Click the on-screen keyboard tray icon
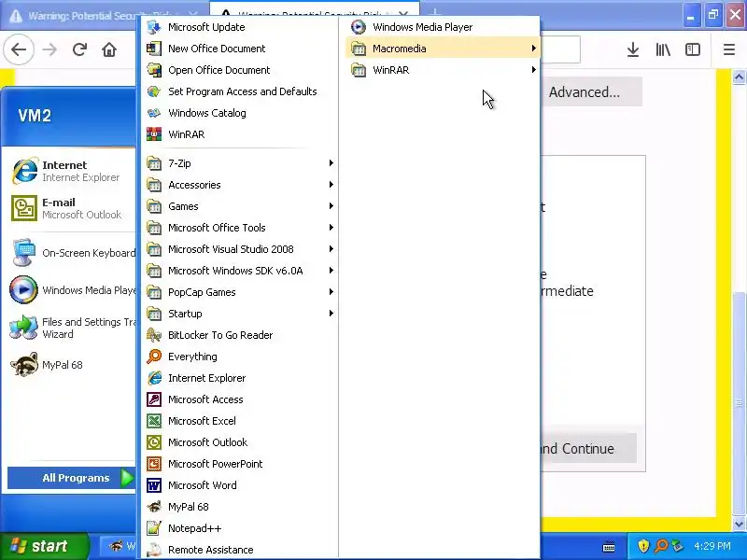This screenshot has height=560, width=747. coord(609,546)
